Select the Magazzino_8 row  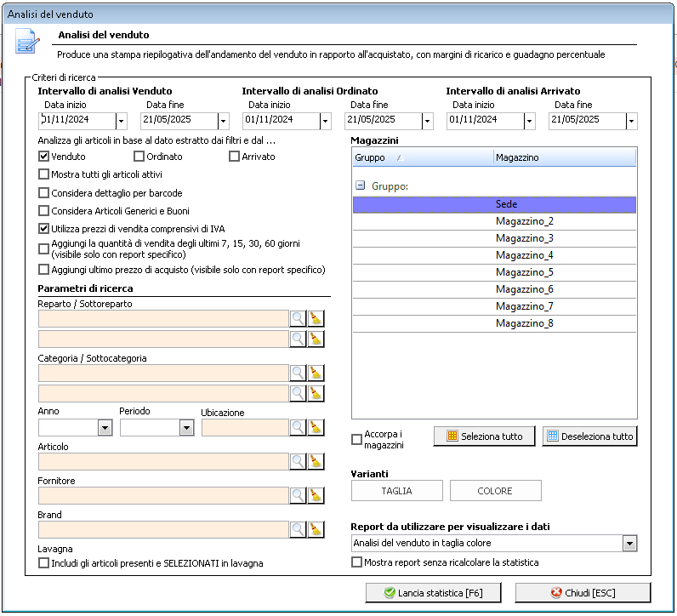pos(494,323)
